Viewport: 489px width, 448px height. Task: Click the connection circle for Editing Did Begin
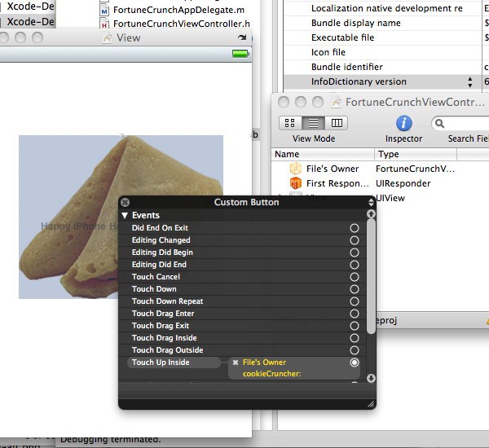(355, 253)
